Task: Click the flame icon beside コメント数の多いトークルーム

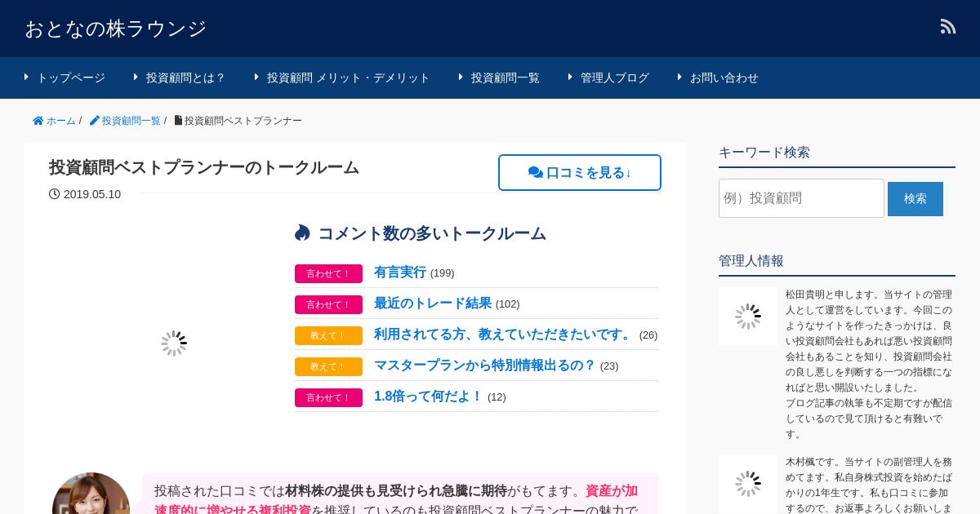Action: [302, 233]
